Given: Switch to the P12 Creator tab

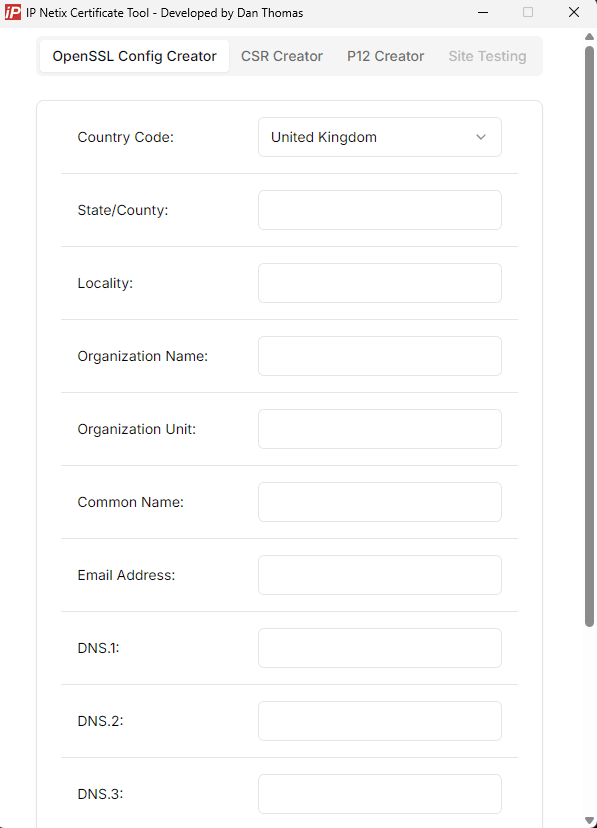Looking at the screenshot, I should pyautogui.click(x=385, y=56).
